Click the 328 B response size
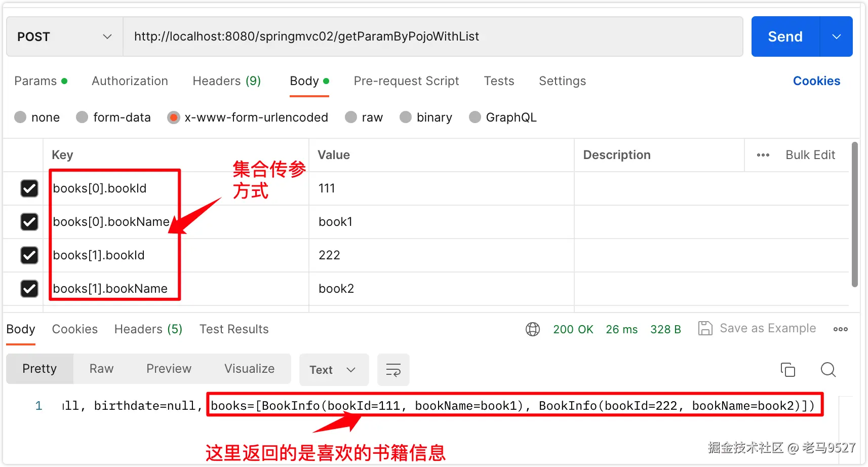 pos(665,329)
